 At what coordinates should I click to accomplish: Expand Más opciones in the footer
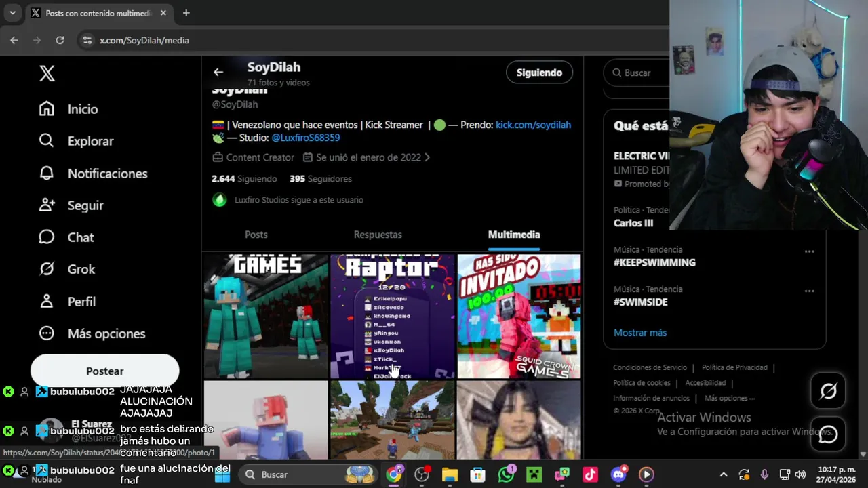730,398
